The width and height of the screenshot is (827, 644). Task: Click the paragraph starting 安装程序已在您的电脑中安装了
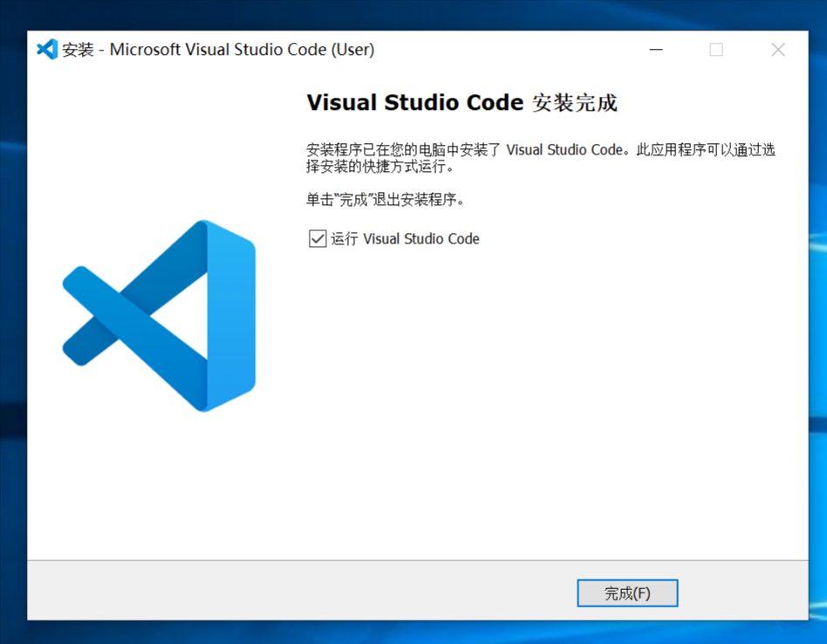541,158
